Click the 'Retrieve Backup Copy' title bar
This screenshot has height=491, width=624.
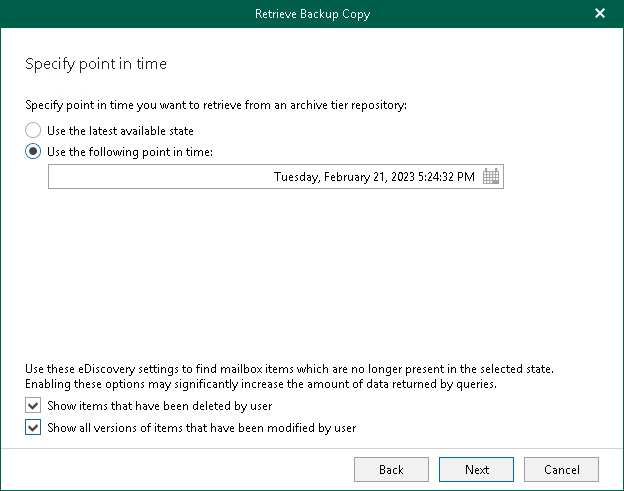[311, 14]
